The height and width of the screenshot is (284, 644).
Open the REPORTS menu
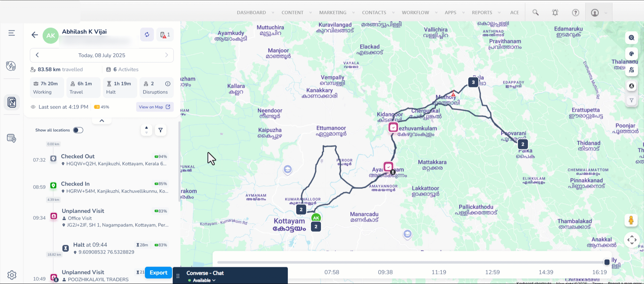coord(482,12)
